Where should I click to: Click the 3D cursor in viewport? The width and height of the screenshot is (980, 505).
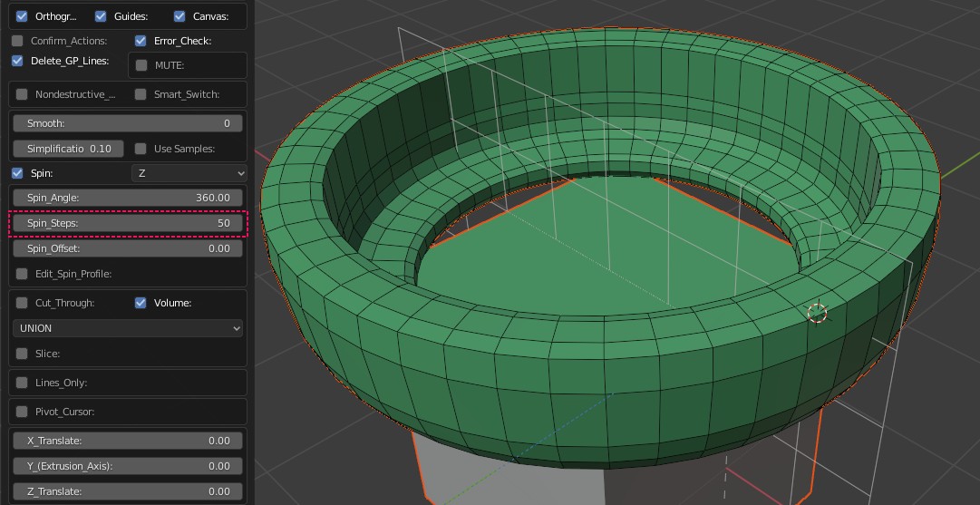tap(817, 313)
